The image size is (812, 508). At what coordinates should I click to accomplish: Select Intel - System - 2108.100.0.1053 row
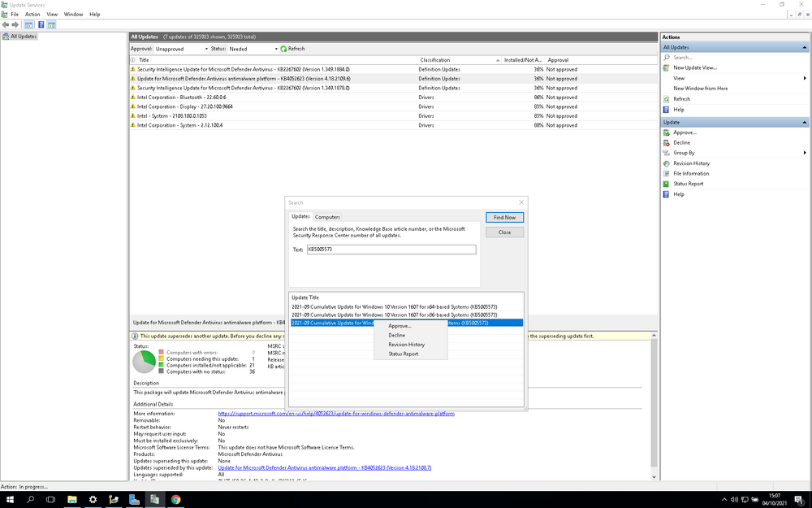pyautogui.click(x=394, y=115)
